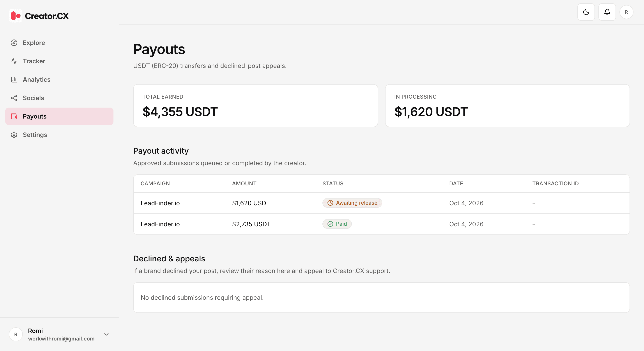Open the Explore page
This screenshot has height=351, width=644.
click(59, 43)
